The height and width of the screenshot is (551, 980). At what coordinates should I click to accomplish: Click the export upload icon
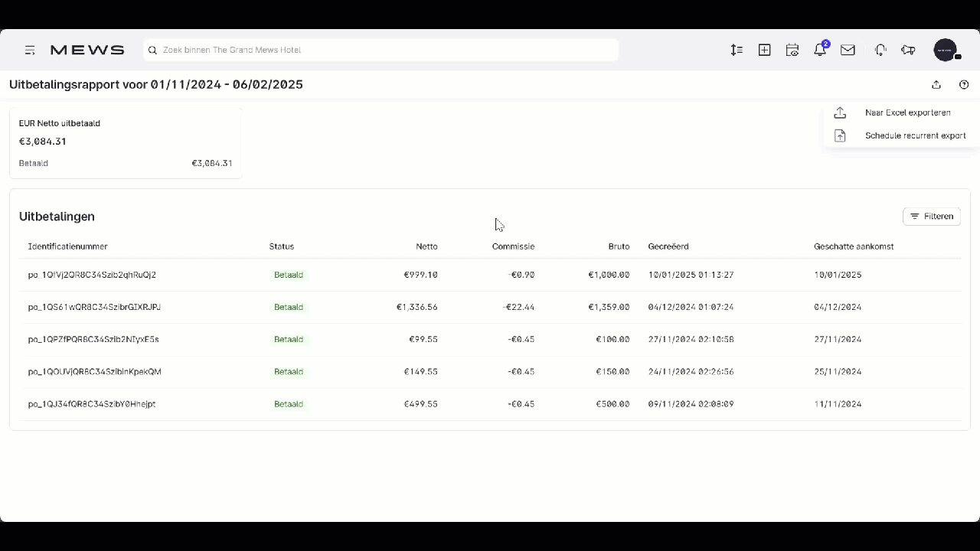click(936, 85)
